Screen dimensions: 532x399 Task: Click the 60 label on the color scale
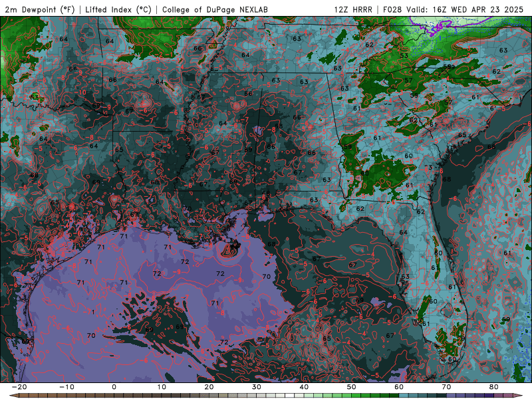(x=399, y=387)
